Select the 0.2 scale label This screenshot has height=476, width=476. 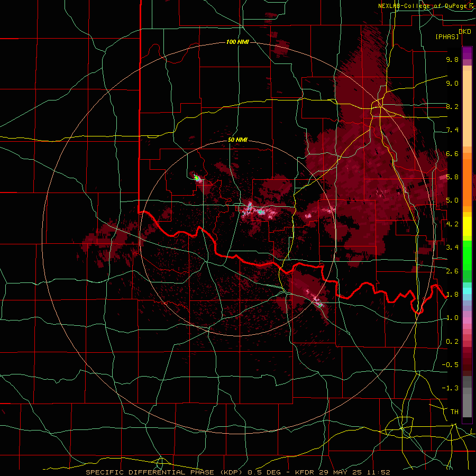(x=452, y=342)
